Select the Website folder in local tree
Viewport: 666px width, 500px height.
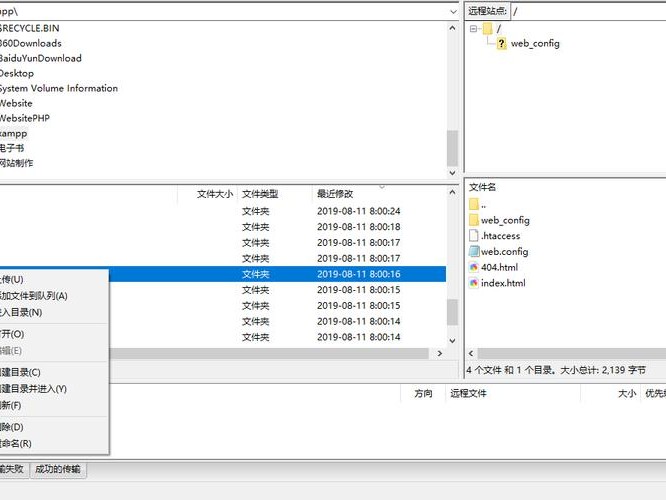pos(16,103)
